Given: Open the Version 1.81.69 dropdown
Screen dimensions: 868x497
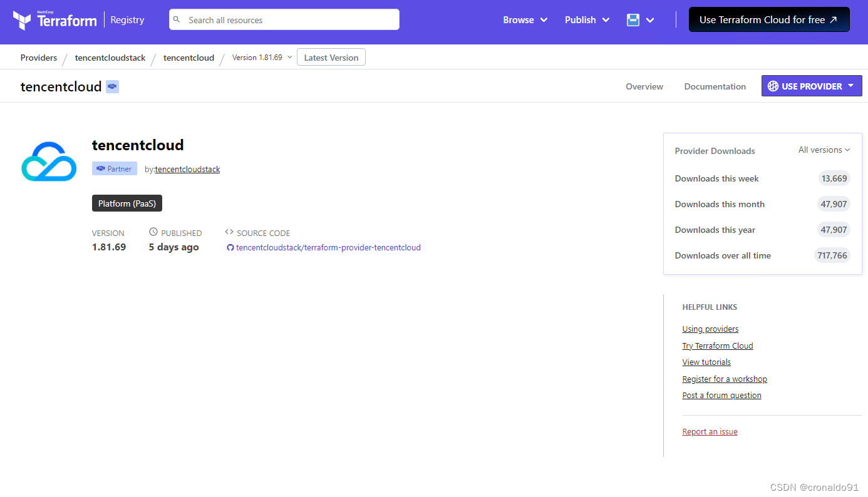Looking at the screenshot, I should coord(260,57).
